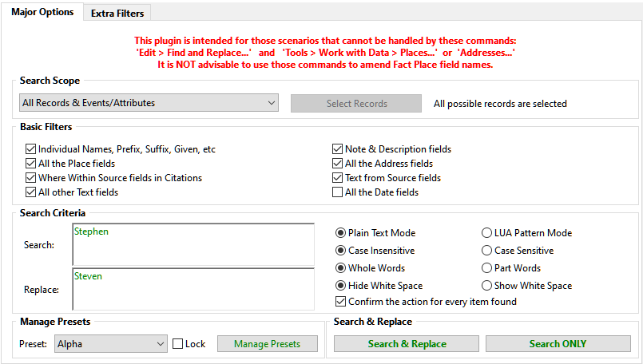Enable All the Date fields checkbox
Screen dimensions: 643x364
pyautogui.click(x=338, y=192)
